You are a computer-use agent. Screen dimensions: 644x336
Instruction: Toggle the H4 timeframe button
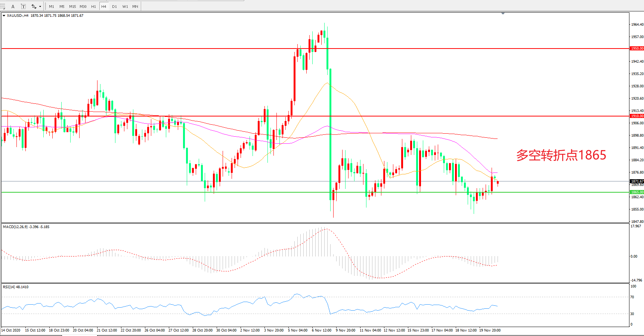coord(104,6)
